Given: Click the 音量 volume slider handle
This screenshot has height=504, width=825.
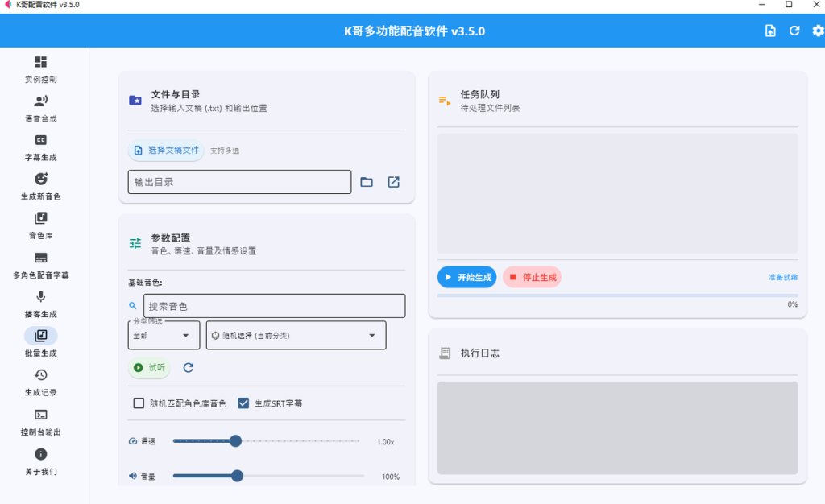Looking at the screenshot, I should [x=238, y=476].
